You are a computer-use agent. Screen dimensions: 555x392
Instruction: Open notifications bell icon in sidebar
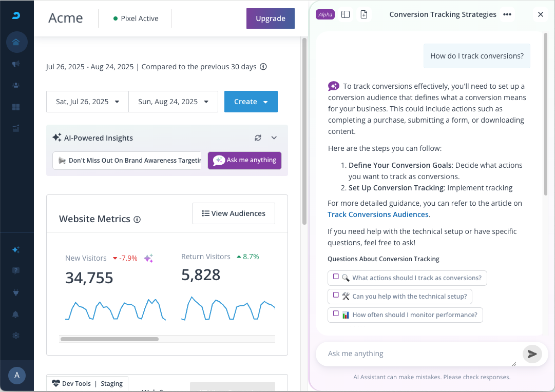[16, 314]
